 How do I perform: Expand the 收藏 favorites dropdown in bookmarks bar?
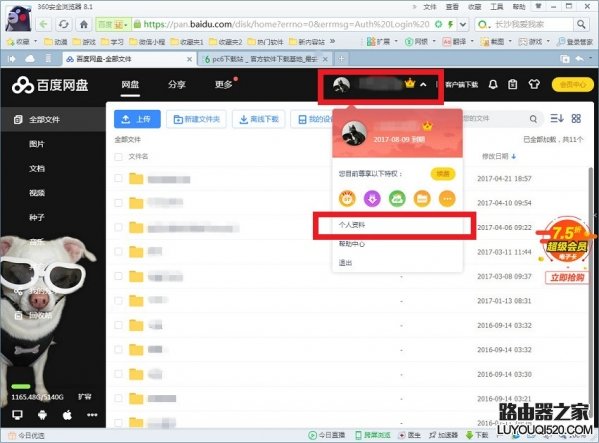[x=36, y=41]
